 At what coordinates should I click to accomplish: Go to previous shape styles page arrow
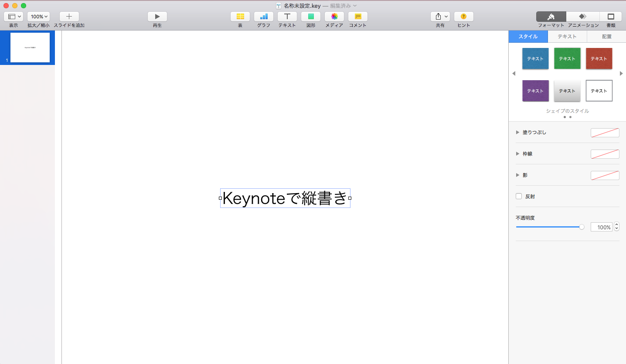(x=514, y=74)
